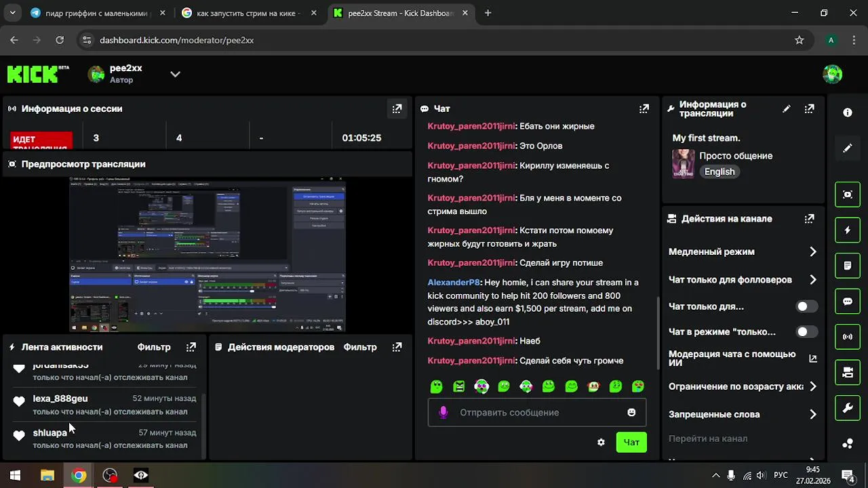Open a new browser tab
The width and height of the screenshot is (868, 488).
tap(488, 13)
